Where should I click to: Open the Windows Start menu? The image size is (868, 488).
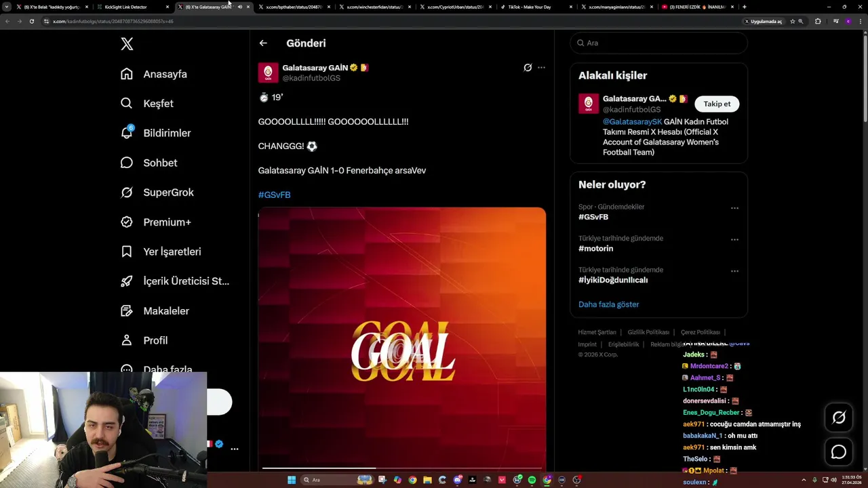[x=292, y=480]
